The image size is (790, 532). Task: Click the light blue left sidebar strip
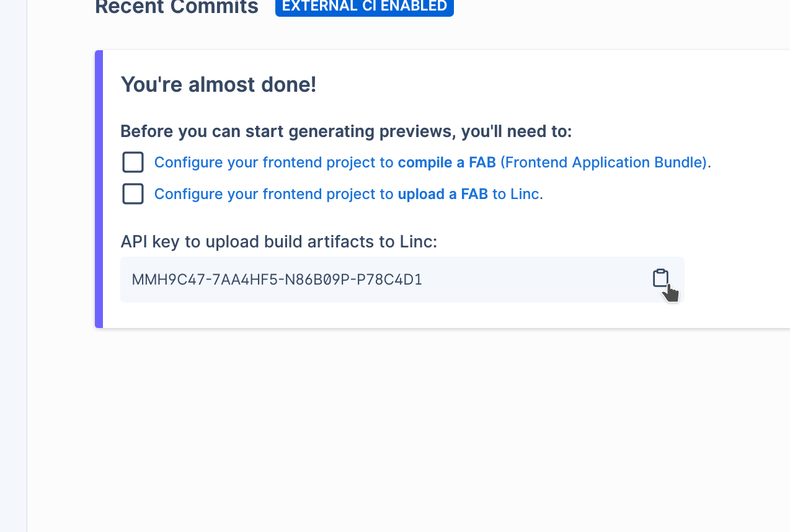(x=13, y=266)
